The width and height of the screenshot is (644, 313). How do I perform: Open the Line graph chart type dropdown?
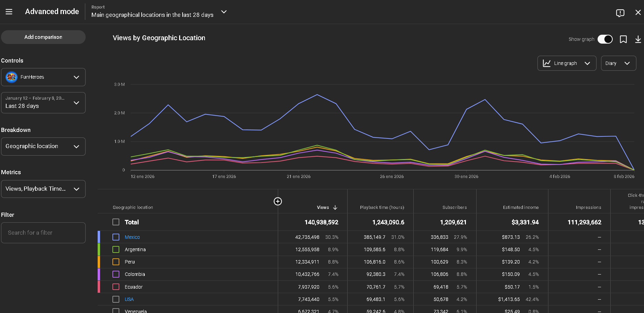(566, 63)
